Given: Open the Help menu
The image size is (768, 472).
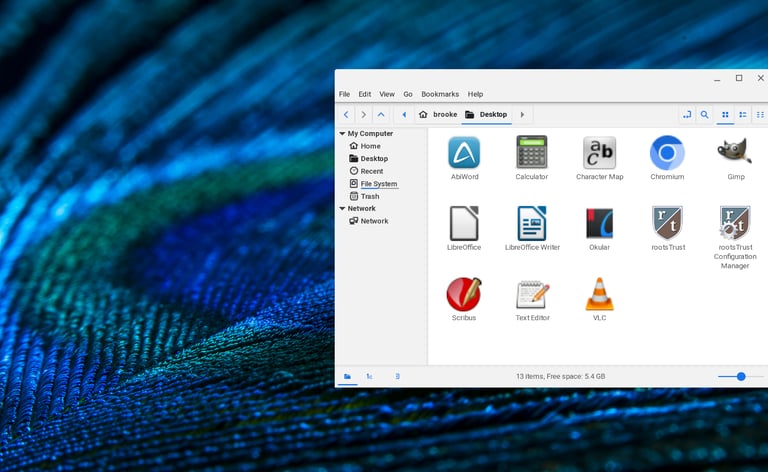Looking at the screenshot, I should point(475,94).
